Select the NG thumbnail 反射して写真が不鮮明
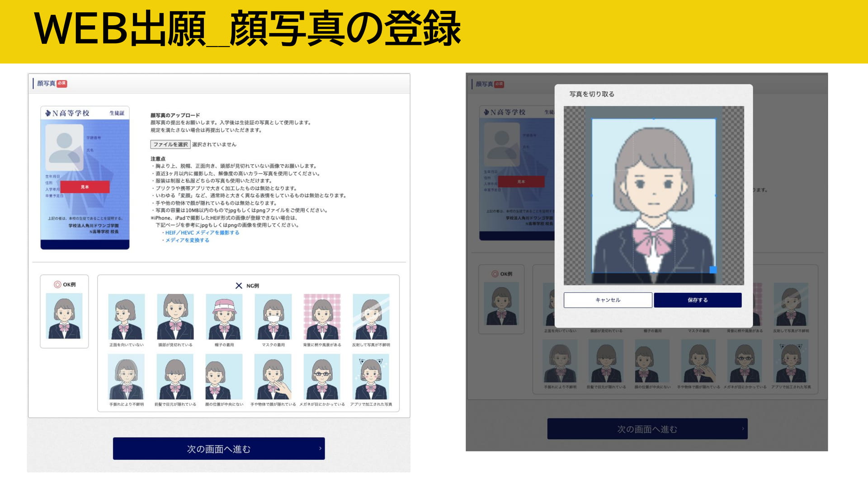 click(x=371, y=316)
